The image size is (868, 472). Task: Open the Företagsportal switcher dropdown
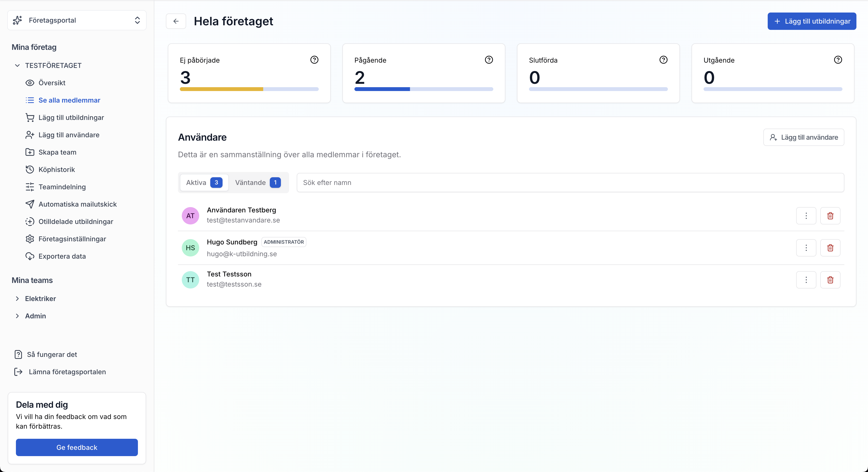77,20
